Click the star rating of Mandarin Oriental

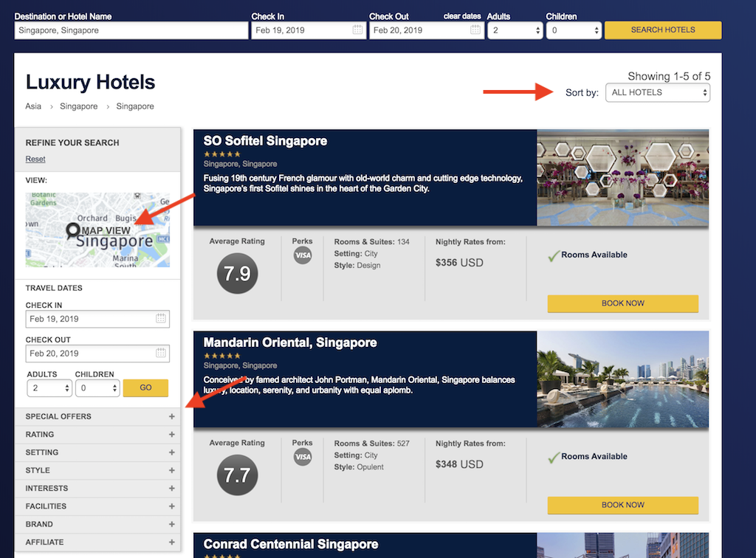(x=221, y=356)
